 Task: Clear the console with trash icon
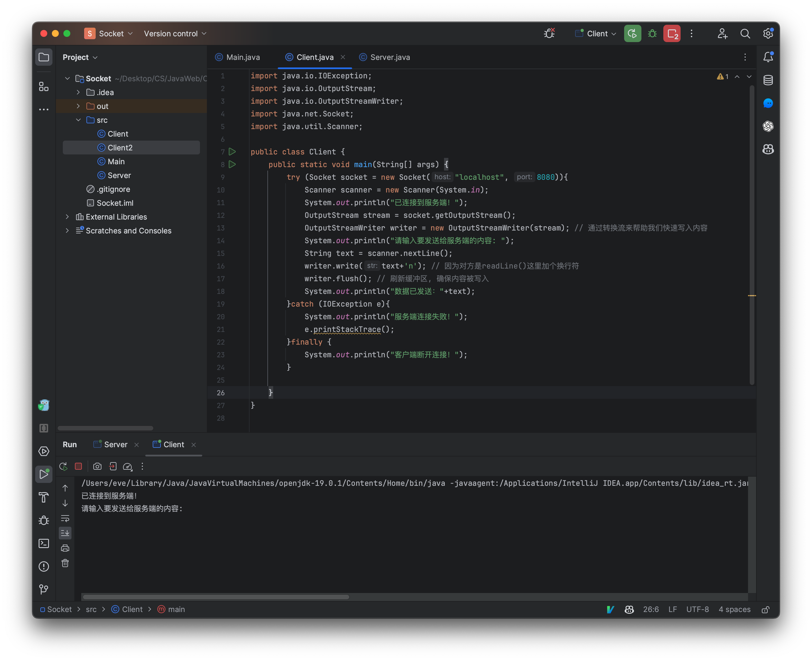(x=65, y=564)
